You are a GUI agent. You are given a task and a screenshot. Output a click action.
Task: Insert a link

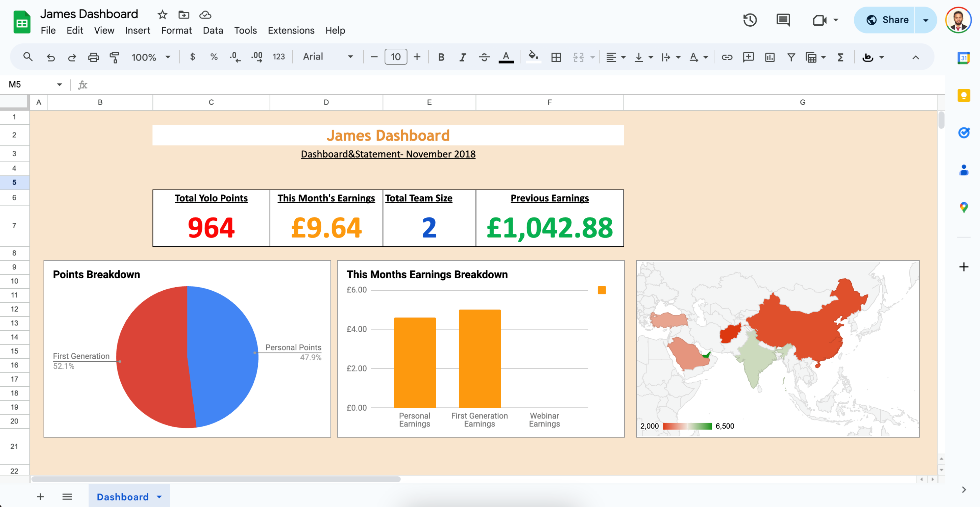(x=727, y=57)
